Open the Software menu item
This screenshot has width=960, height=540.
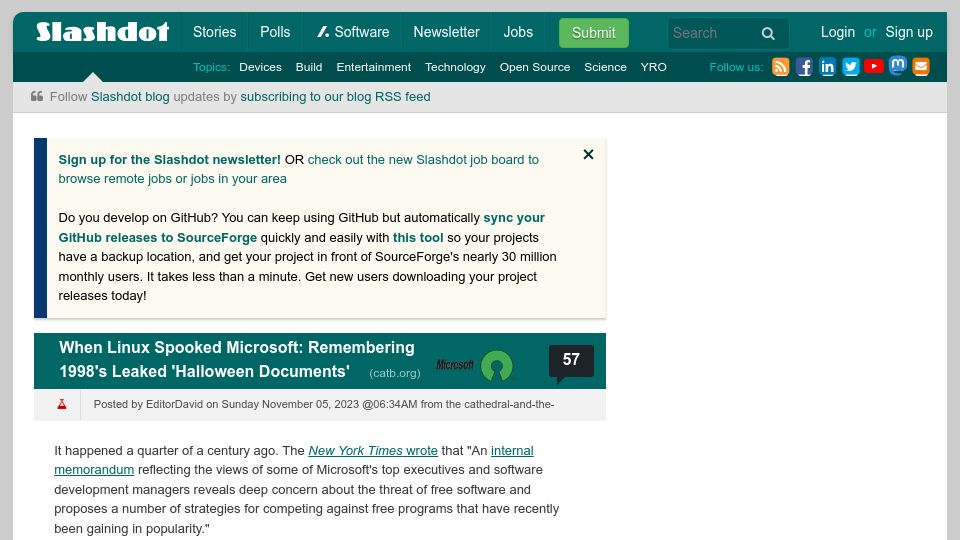(x=353, y=32)
